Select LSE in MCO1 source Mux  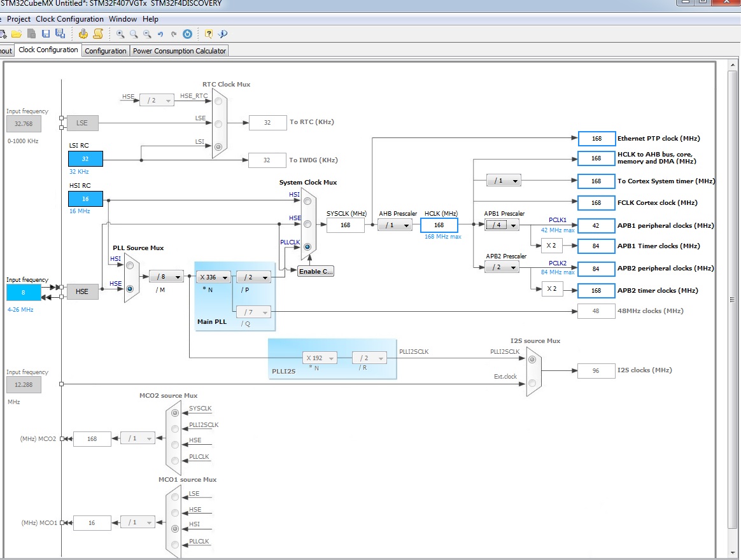(175, 497)
